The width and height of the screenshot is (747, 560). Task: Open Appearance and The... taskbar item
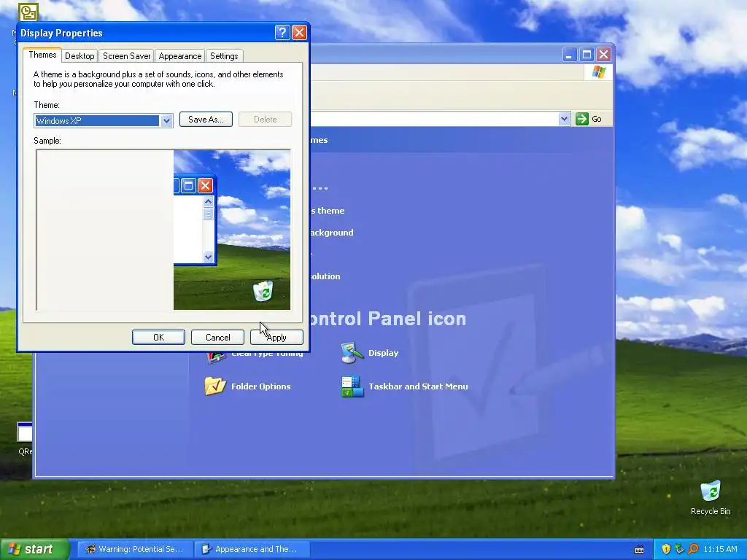[252, 549]
